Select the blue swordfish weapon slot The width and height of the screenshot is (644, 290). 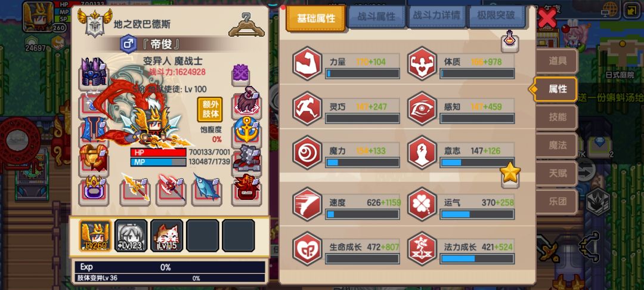pyautogui.click(x=206, y=188)
